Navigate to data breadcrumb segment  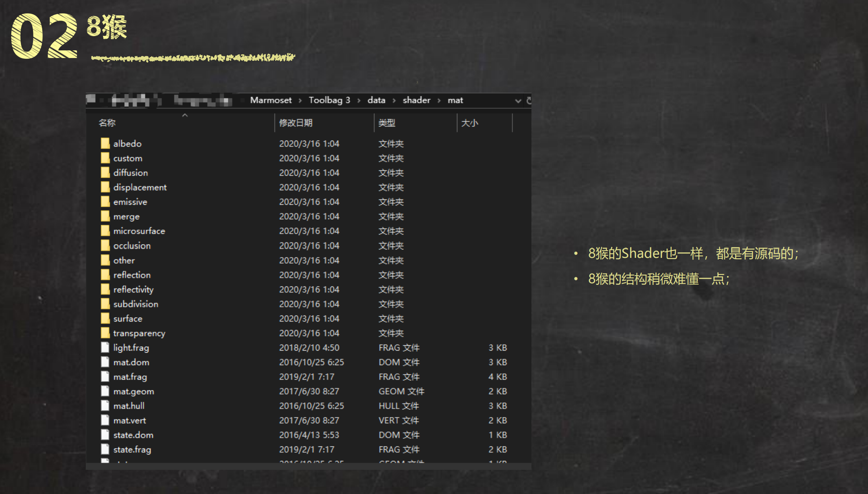376,100
